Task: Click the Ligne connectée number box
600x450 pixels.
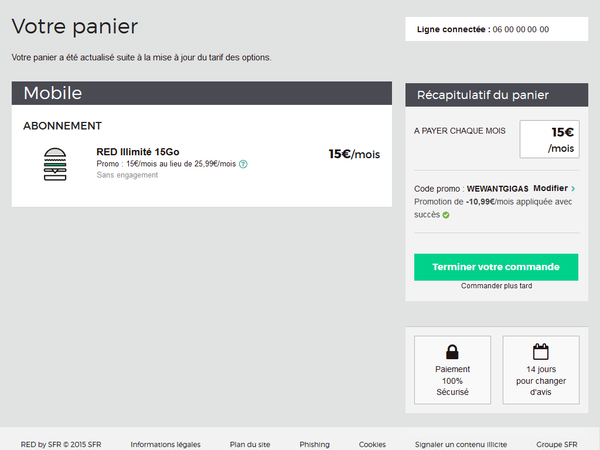Action: (x=495, y=29)
